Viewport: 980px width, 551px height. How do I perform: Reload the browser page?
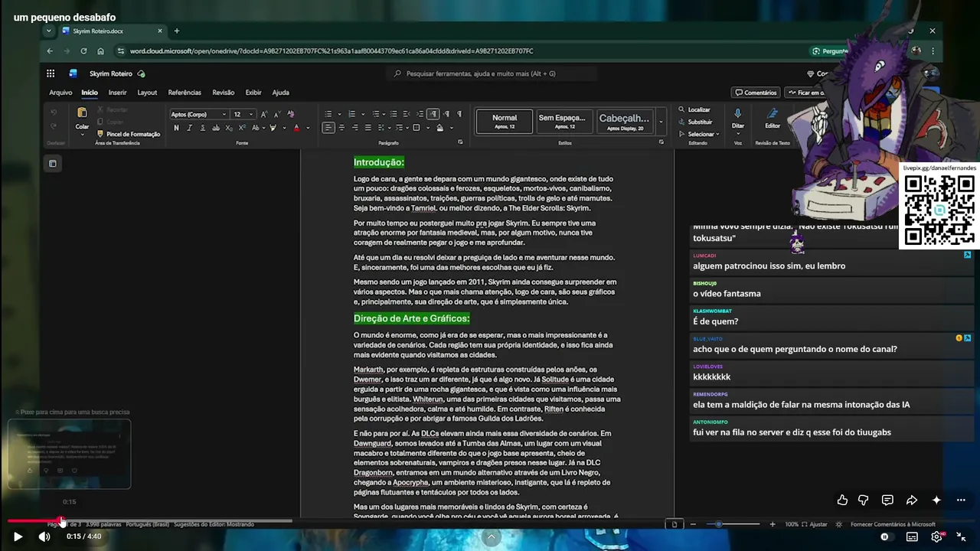click(x=83, y=51)
